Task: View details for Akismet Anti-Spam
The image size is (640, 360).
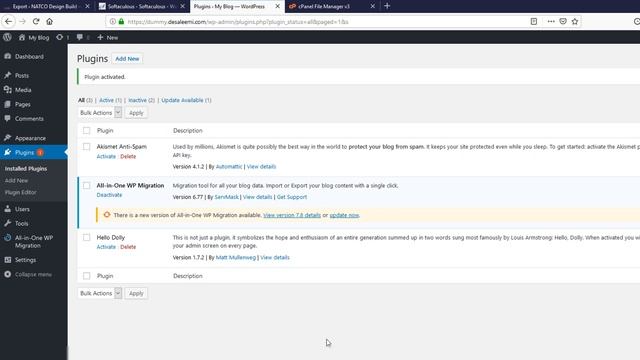Action: pos(261,167)
